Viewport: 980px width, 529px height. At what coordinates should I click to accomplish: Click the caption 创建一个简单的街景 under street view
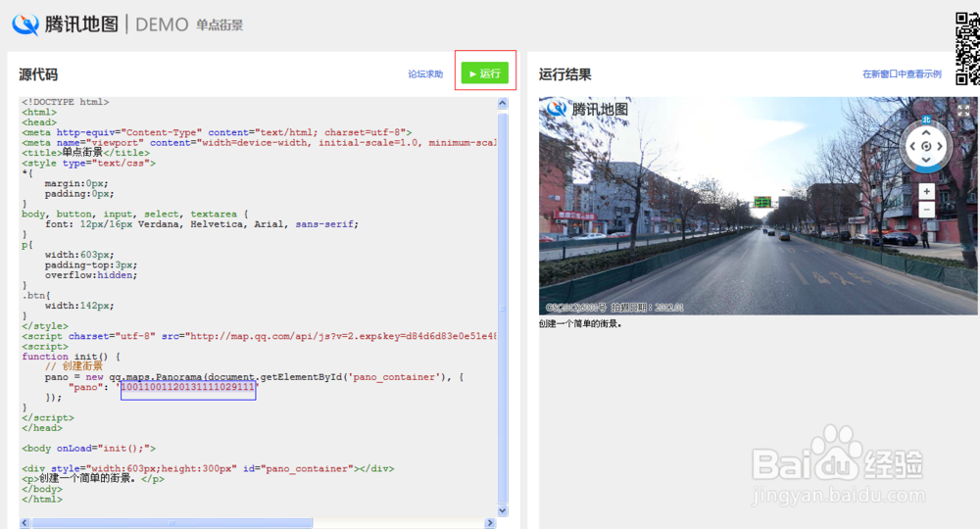[x=580, y=323]
